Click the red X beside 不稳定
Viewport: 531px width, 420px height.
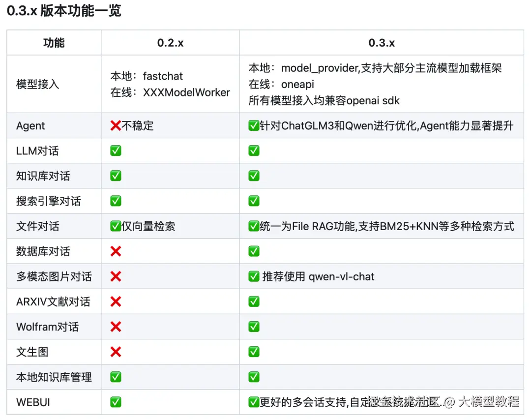[x=116, y=126]
